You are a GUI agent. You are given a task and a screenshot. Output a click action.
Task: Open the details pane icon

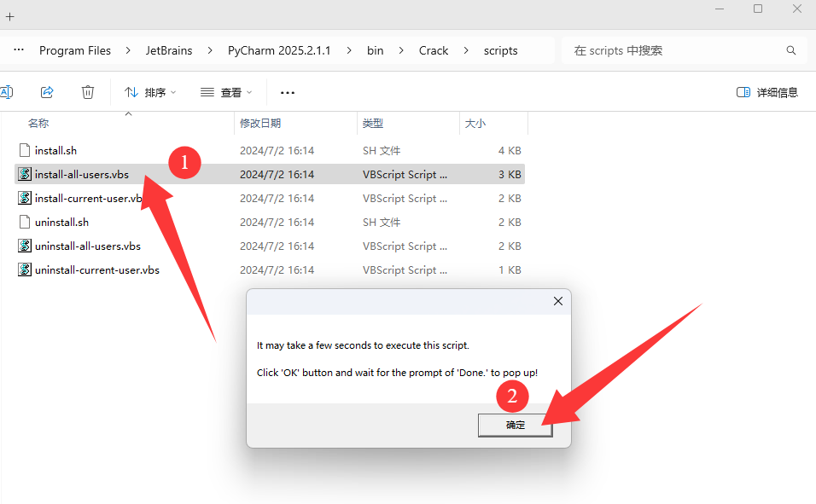(743, 92)
